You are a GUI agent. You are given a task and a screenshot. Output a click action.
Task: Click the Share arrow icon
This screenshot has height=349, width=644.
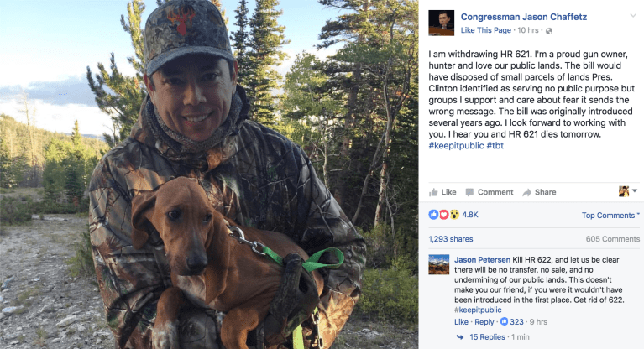526,192
